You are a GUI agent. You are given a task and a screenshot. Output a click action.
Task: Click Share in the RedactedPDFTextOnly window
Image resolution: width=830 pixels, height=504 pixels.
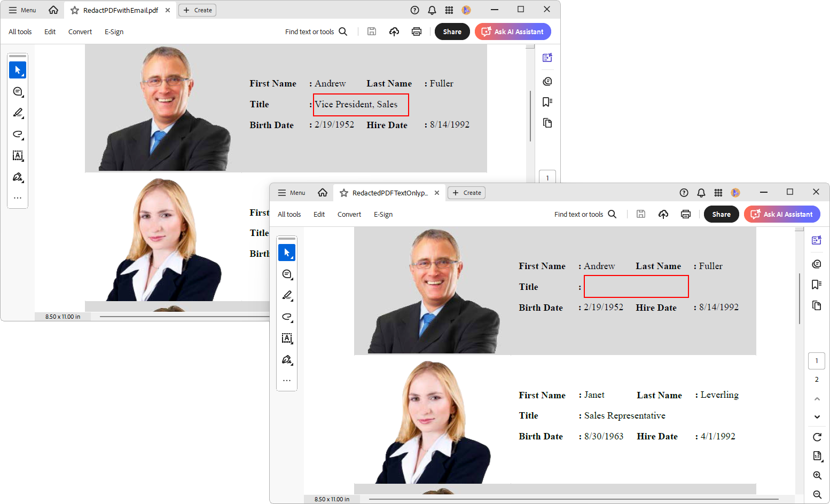721,214
